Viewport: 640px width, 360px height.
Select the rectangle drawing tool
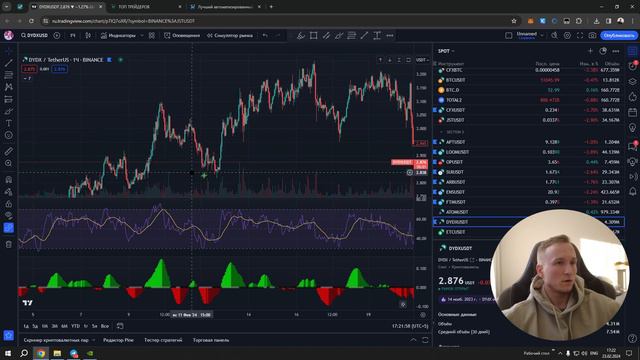313,36
